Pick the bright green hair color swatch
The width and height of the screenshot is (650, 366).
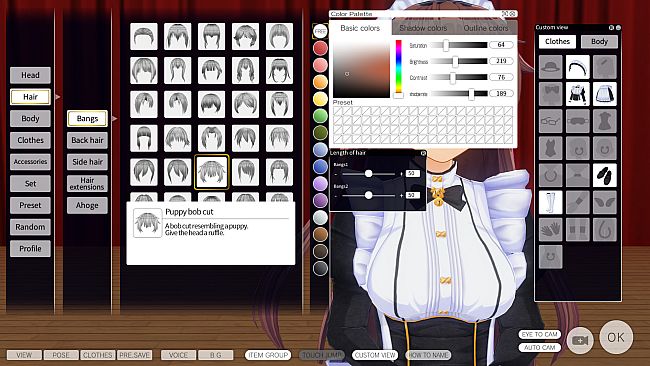point(320,116)
